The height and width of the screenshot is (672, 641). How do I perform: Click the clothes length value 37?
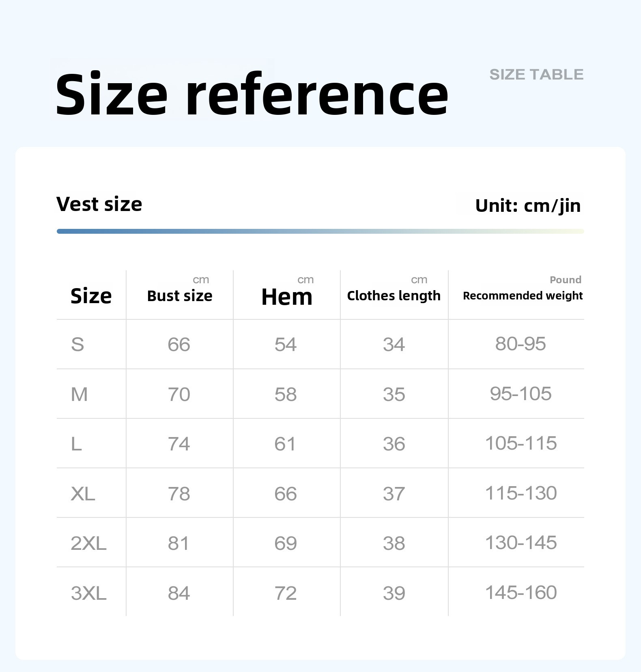(394, 493)
